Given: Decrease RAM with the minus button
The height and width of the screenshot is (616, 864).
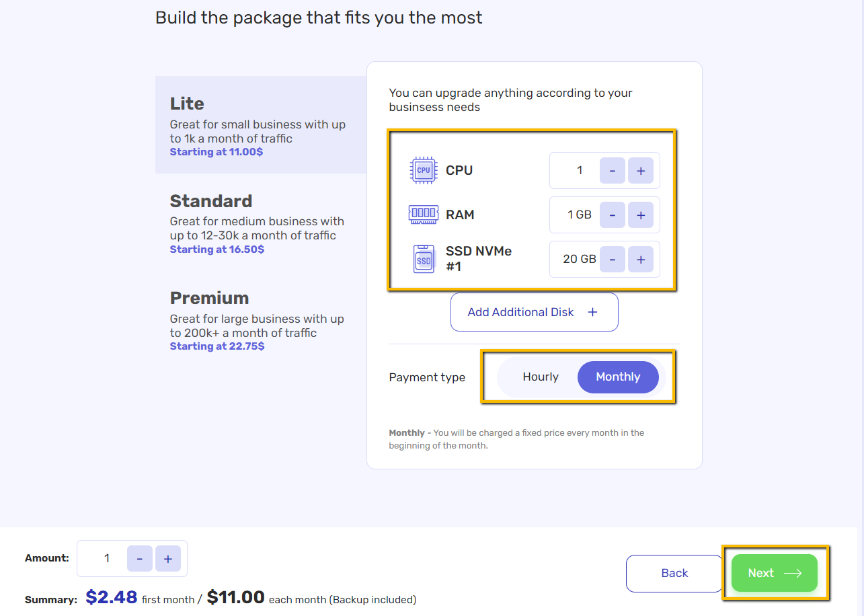Looking at the screenshot, I should point(613,215).
